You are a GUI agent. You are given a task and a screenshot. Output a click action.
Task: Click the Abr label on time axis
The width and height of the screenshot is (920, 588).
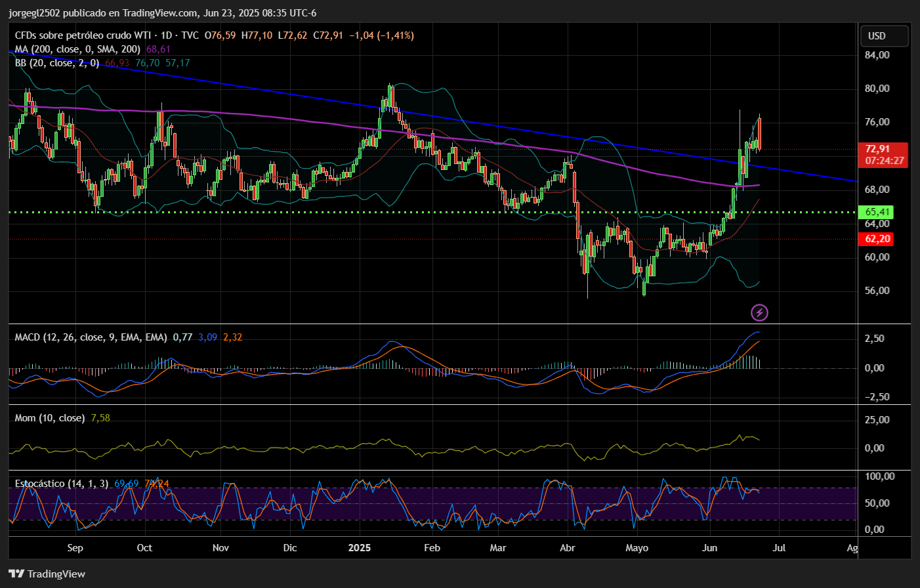pyautogui.click(x=568, y=548)
